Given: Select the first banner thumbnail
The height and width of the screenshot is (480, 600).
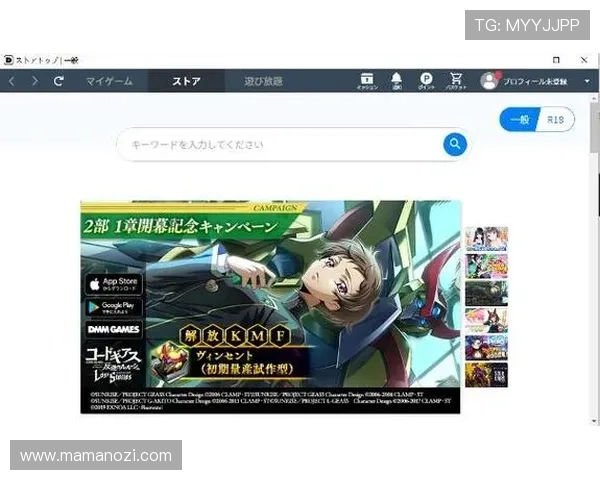Looking at the screenshot, I should pyautogui.click(x=486, y=239).
